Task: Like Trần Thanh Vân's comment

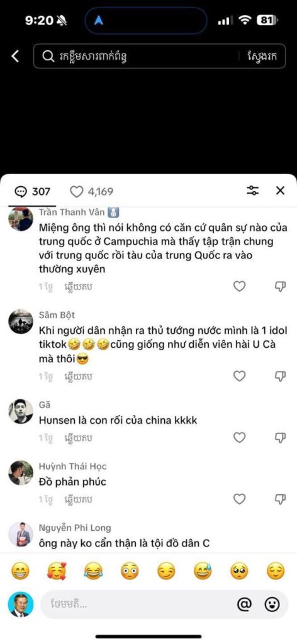Action: (x=240, y=286)
